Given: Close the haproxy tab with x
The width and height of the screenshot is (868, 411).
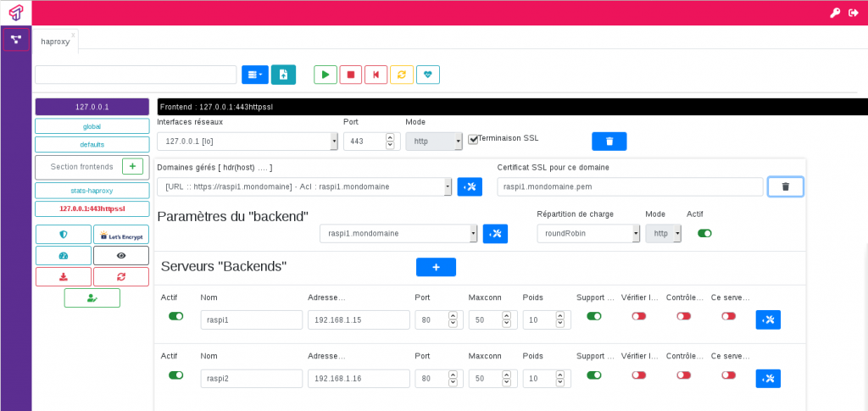Looking at the screenshot, I should tap(73, 34).
